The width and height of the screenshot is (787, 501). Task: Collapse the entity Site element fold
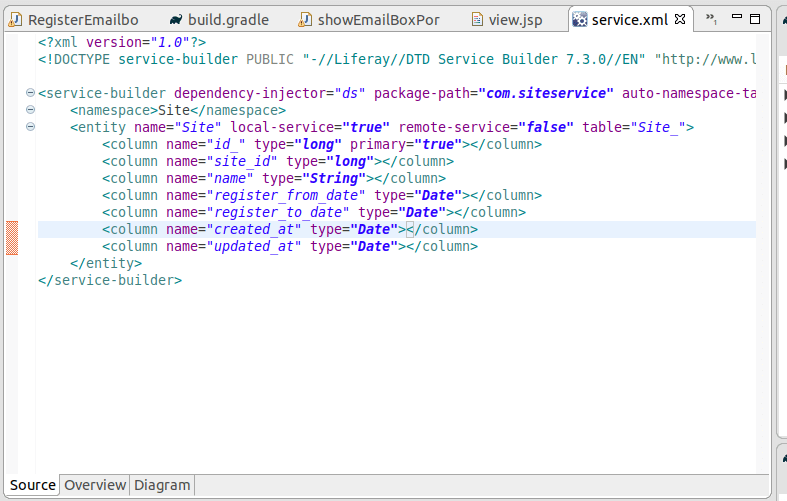pyautogui.click(x=30, y=127)
